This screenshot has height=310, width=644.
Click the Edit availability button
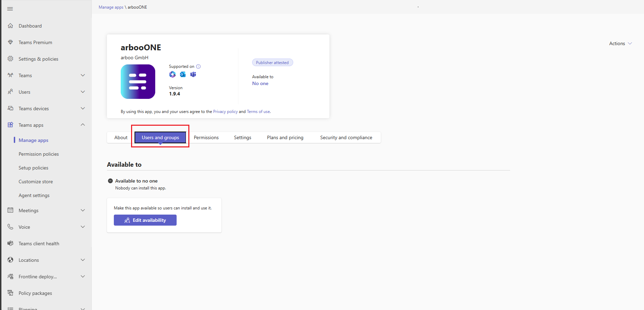click(x=145, y=220)
